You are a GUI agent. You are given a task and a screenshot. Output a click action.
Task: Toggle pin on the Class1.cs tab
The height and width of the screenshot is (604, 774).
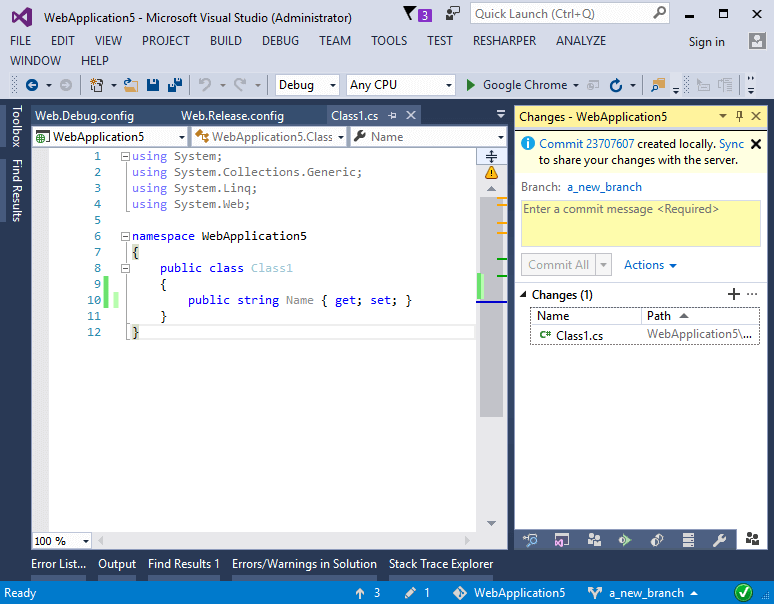click(x=392, y=115)
